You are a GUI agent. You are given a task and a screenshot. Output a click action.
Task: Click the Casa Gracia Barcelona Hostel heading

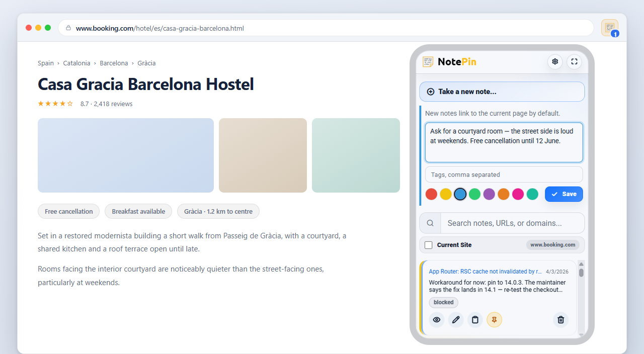[146, 84]
